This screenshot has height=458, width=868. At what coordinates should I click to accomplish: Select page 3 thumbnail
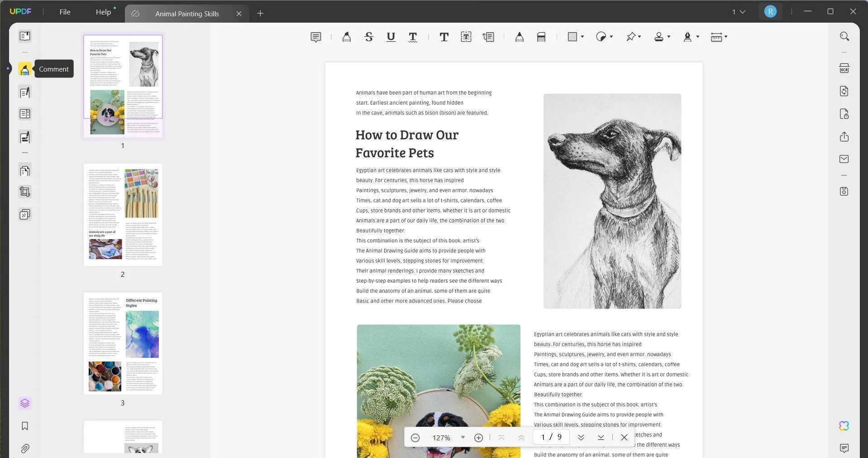click(x=123, y=343)
